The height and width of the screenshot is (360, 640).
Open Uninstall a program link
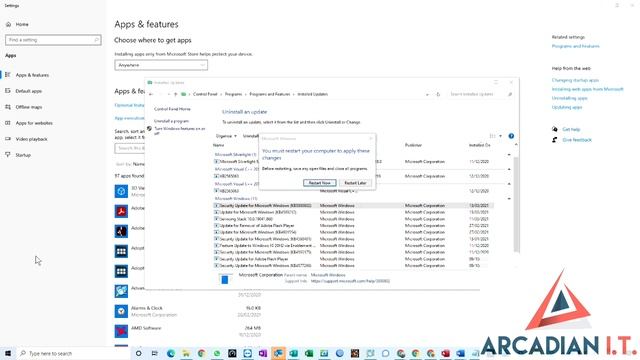click(x=171, y=121)
